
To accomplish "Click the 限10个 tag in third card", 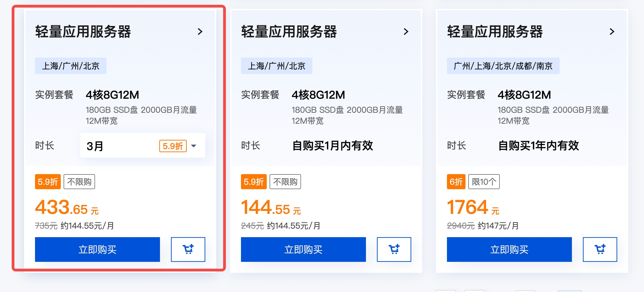I will click(484, 182).
